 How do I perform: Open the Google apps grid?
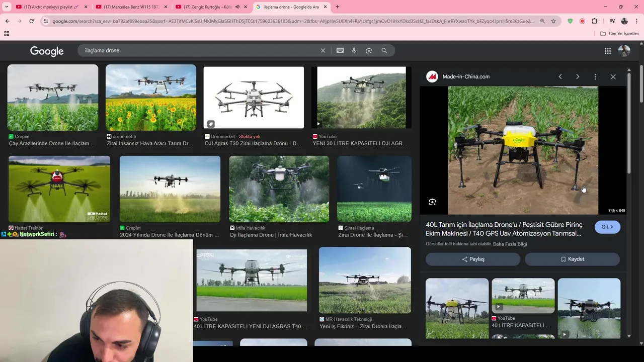(608, 51)
